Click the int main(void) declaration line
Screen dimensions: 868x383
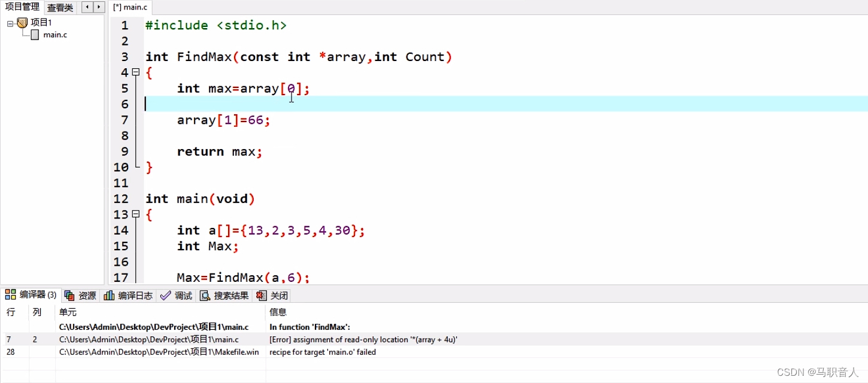pos(201,199)
